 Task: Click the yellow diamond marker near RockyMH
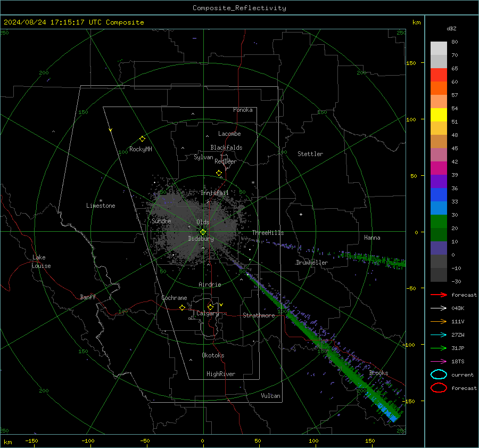click(x=142, y=139)
